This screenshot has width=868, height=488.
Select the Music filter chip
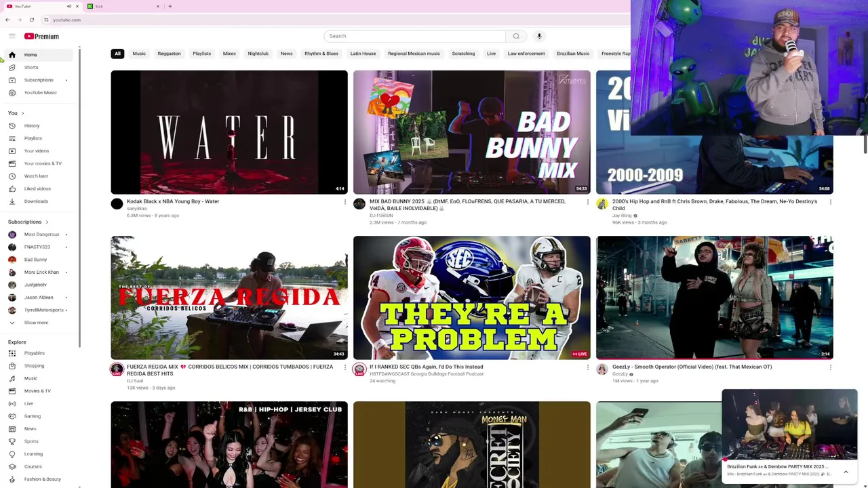pos(139,54)
